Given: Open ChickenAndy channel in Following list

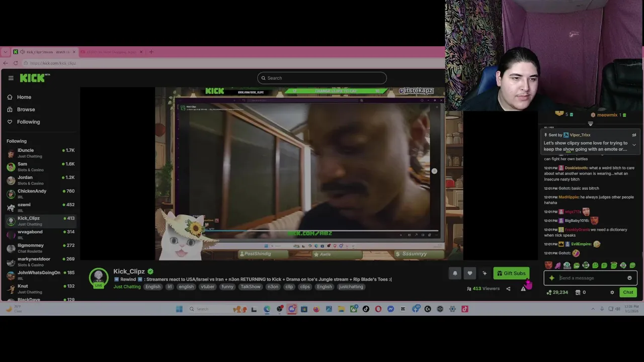Looking at the screenshot, I should 40,194.
